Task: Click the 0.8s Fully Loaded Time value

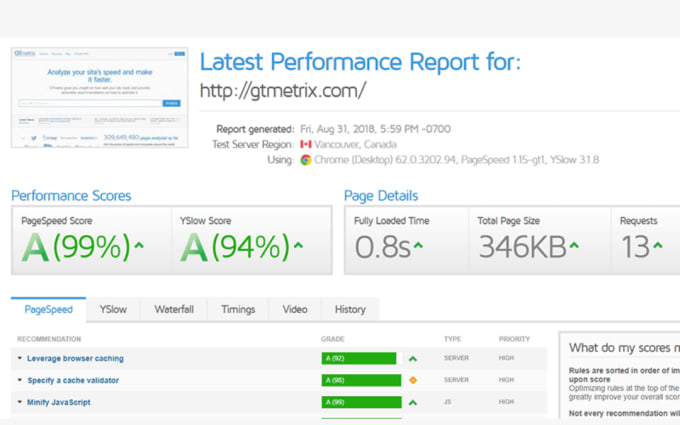Action: point(382,247)
